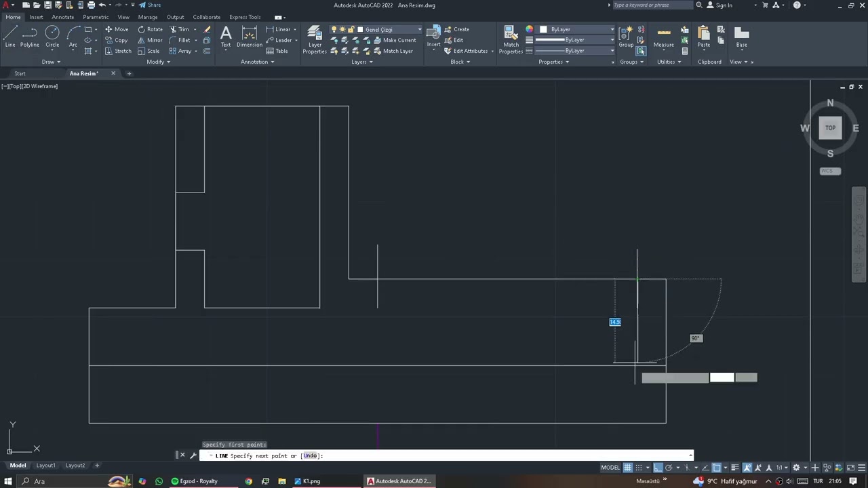Click the Match Properties tool

tap(511, 40)
